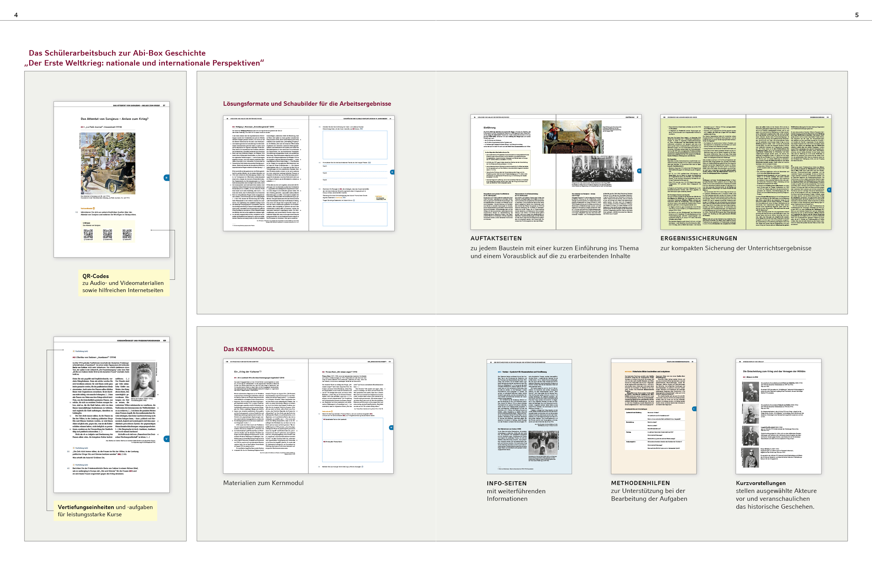Click the Bertha von Suttner portrait photo
The width and height of the screenshot is (872, 588).
143,380
